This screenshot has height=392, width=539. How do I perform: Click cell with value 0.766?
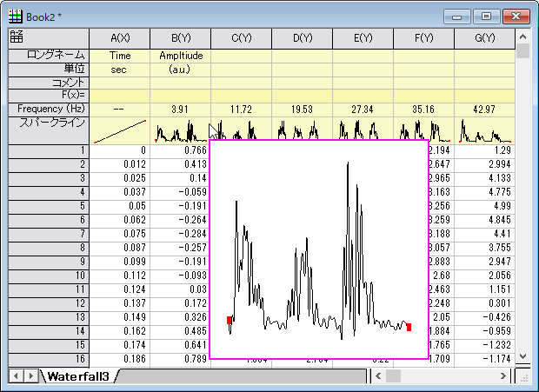(181, 151)
